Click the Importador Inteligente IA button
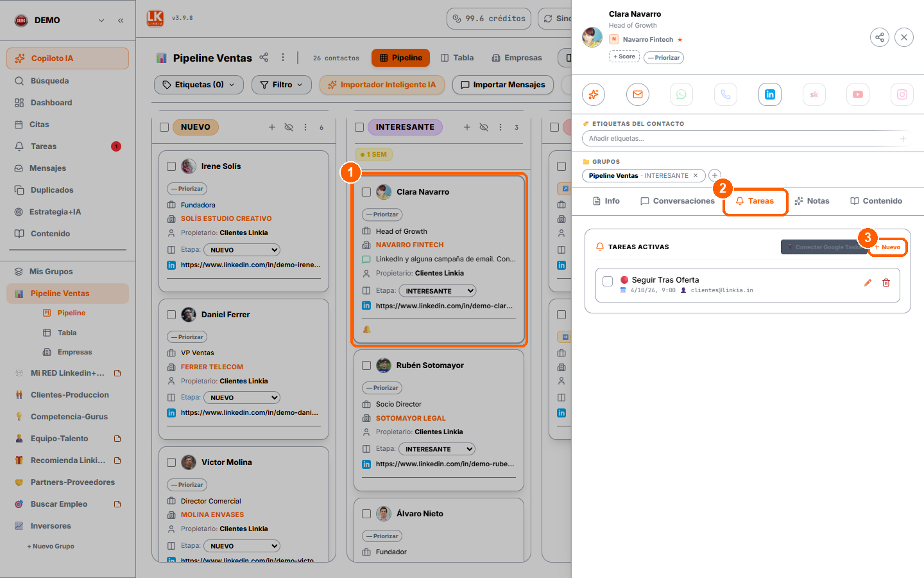The height and width of the screenshot is (578, 924). click(x=382, y=85)
